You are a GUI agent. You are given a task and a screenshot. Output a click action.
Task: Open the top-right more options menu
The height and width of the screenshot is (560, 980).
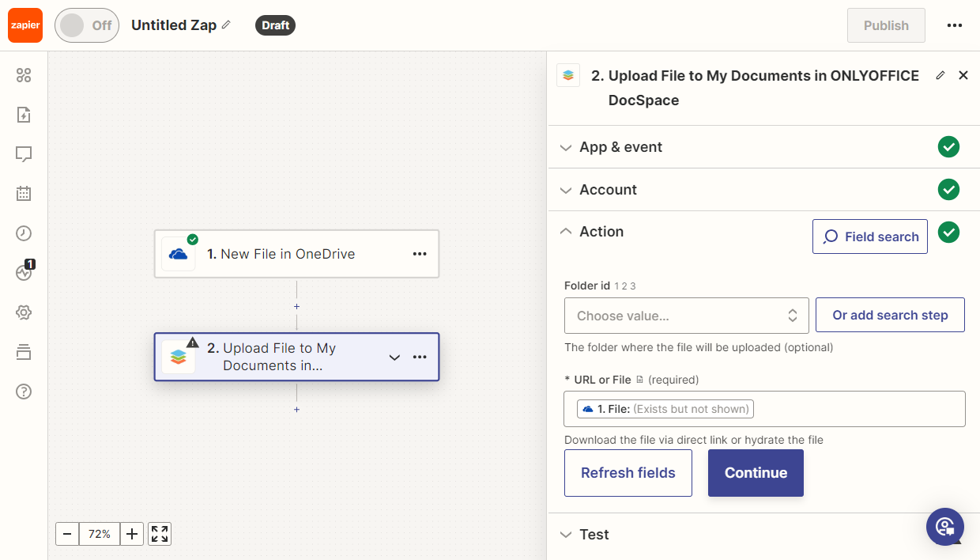pyautogui.click(x=954, y=25)
